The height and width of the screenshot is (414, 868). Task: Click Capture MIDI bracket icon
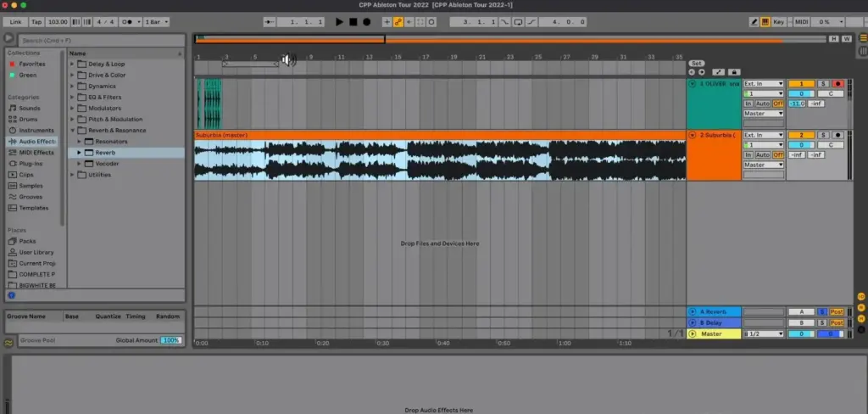(420, 21)
